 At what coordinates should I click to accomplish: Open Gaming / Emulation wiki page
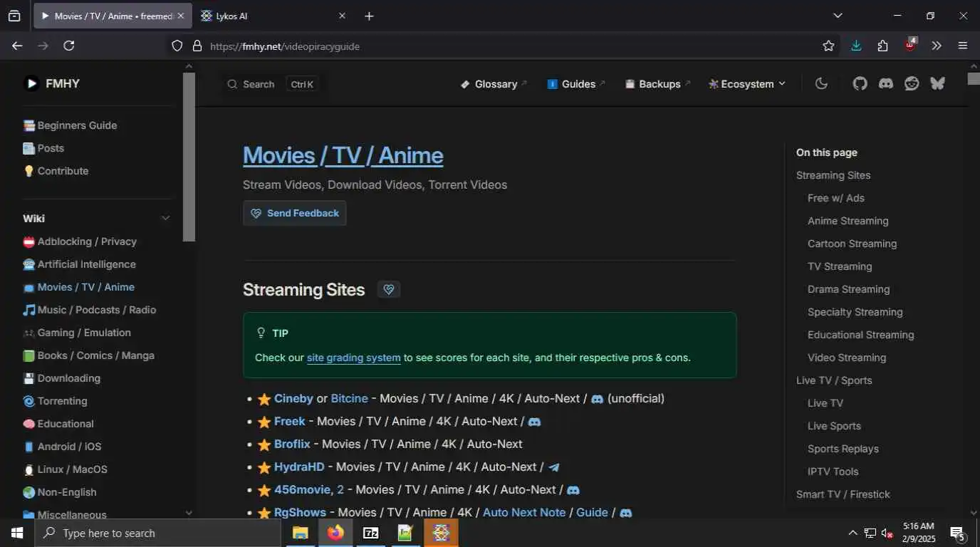(77, 333)
